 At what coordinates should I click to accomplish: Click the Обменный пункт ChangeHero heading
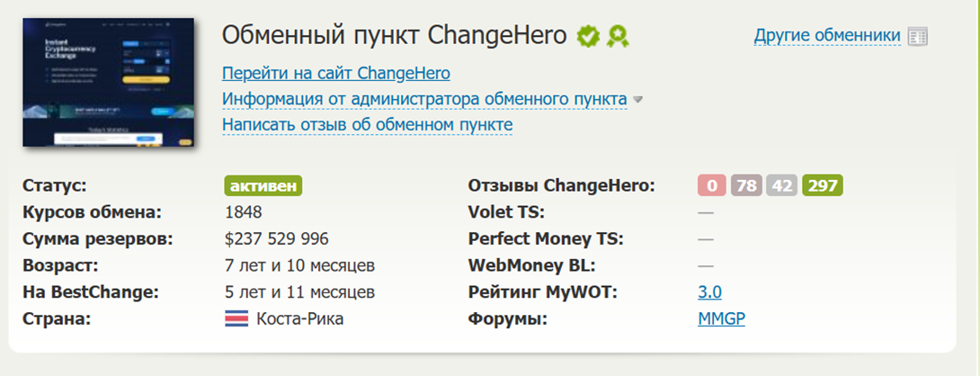(394, 36)
